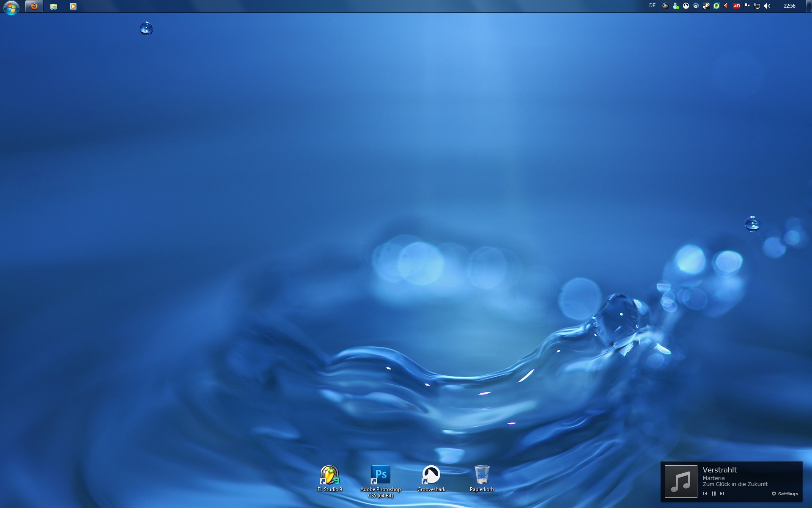Go back to the previous track

click(x=705, y=494)
